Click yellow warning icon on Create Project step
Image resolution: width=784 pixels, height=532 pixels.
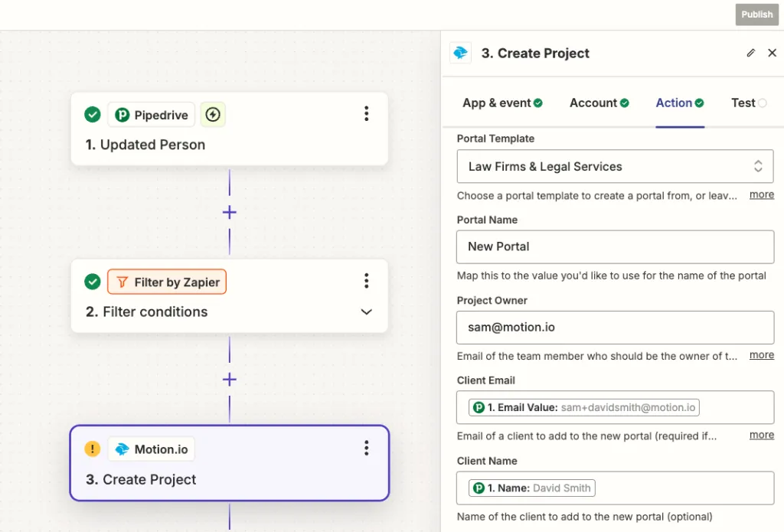pos(93,449)
